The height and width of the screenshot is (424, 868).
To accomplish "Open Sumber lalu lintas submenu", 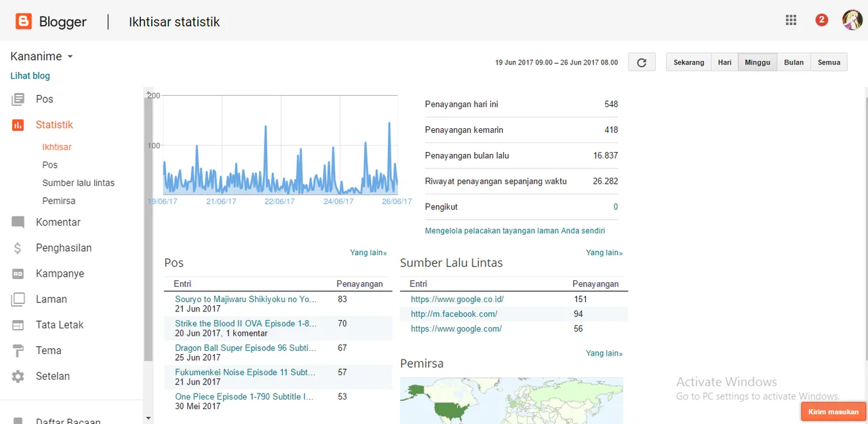I will point(79,183).
